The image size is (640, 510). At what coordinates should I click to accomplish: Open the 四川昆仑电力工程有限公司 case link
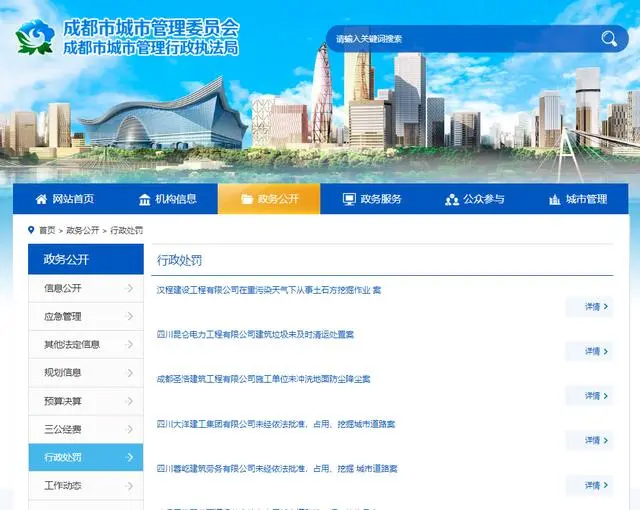pos(255,334)
